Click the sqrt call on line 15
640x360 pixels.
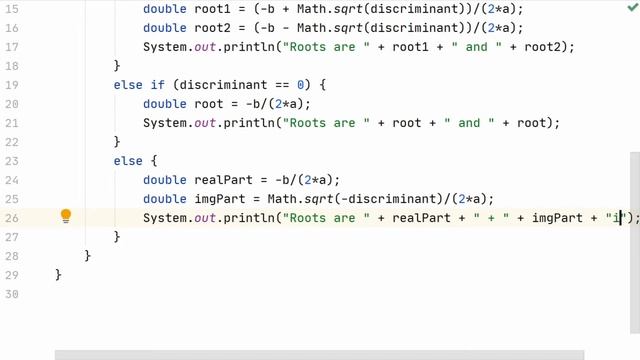click(349, 9)
